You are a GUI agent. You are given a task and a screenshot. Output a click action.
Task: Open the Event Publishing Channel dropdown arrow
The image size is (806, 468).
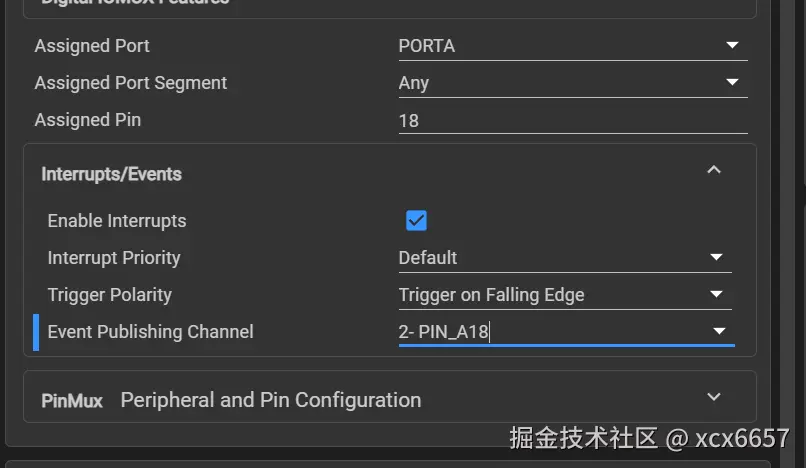pyautogui.click(x=718, y=332)
